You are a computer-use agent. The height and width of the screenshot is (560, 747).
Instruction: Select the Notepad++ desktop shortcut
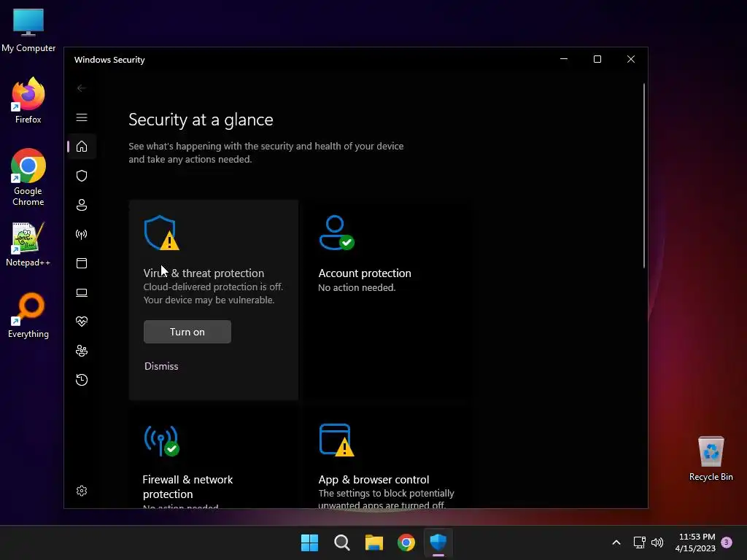coord(28,244)
